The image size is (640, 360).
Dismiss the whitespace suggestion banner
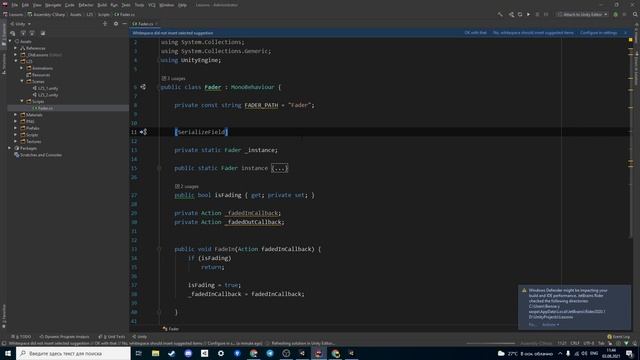(x=625, y=33)
